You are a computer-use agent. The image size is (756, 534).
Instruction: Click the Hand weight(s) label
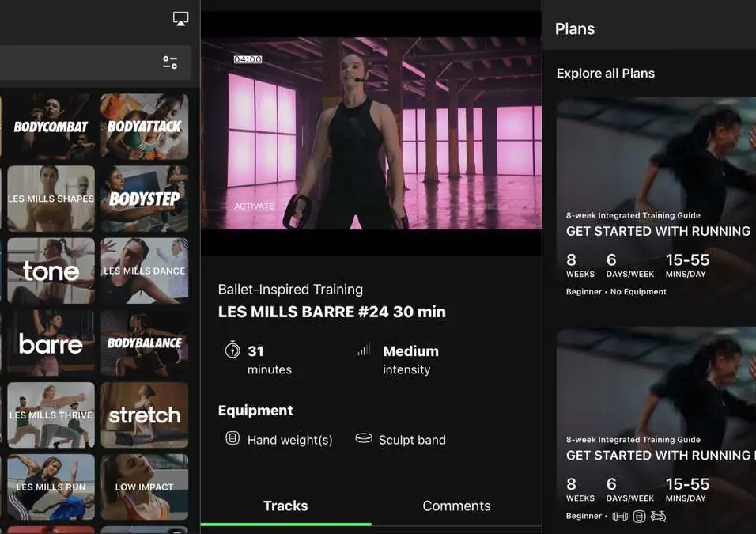coord(289,440)
